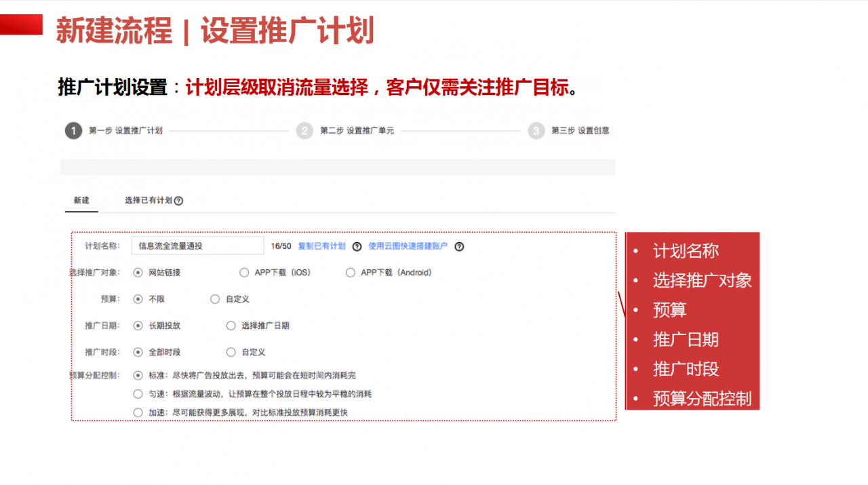
Task: Choose 自定义 for budget
Action: coord(215,299)
